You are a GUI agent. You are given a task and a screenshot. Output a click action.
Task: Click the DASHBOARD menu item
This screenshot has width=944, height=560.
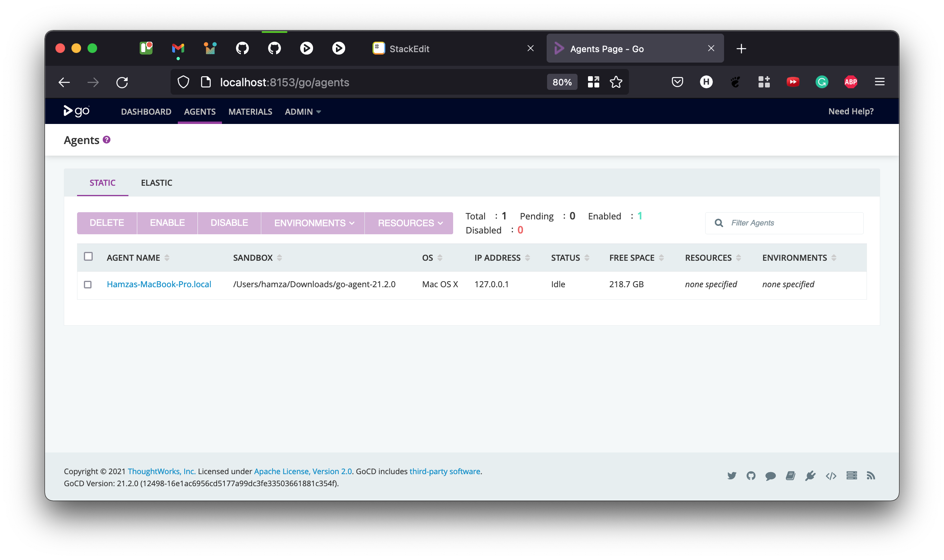point(145,112)
